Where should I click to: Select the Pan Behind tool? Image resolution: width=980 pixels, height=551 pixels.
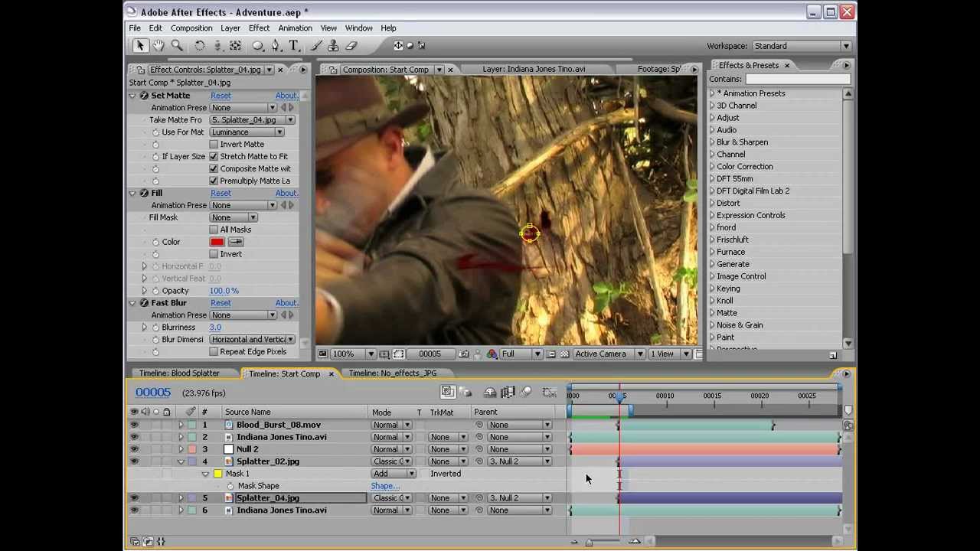(236, 46)
